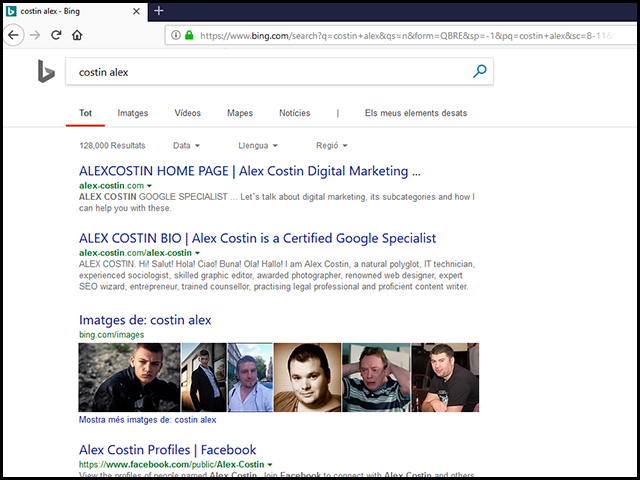The image size is (640, 480).
Task: Switch to the Imatges tab
Action: pyautogui.click(x=133, y=113)
